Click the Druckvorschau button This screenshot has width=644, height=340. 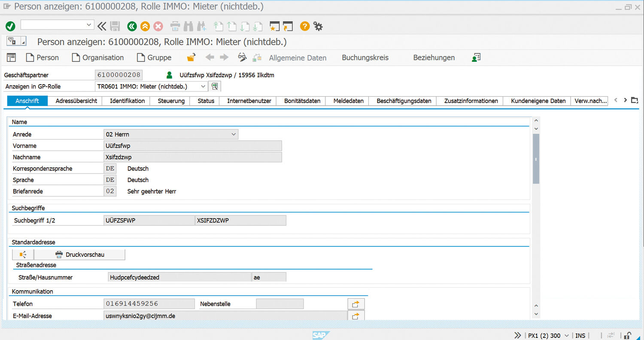click(79, 255)
